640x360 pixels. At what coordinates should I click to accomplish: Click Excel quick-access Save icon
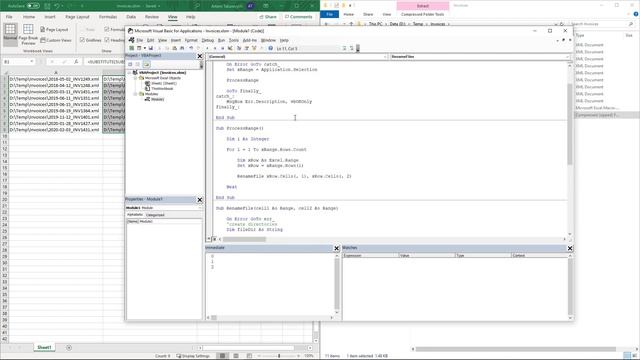pyautogui.click(x=48, y=6)
